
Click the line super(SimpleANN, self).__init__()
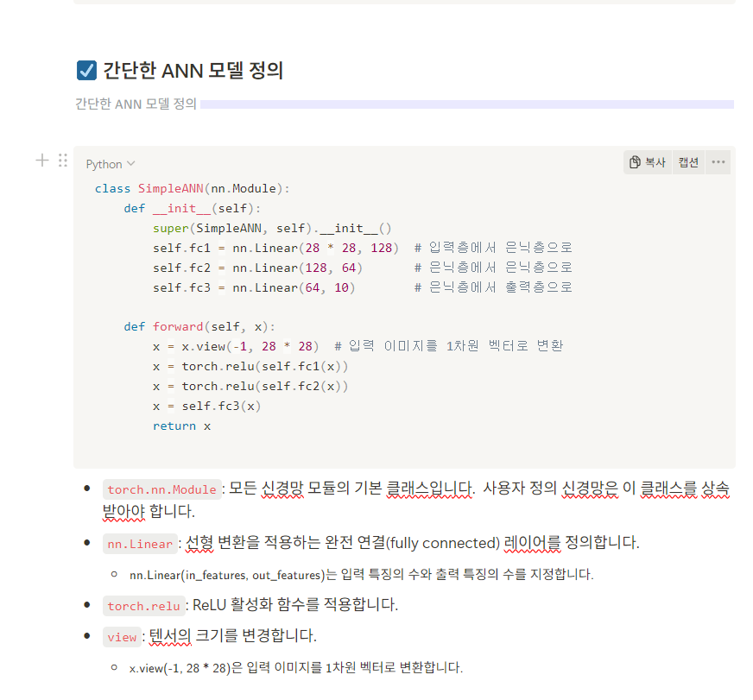pyautogui.click(x=272, y=228)
